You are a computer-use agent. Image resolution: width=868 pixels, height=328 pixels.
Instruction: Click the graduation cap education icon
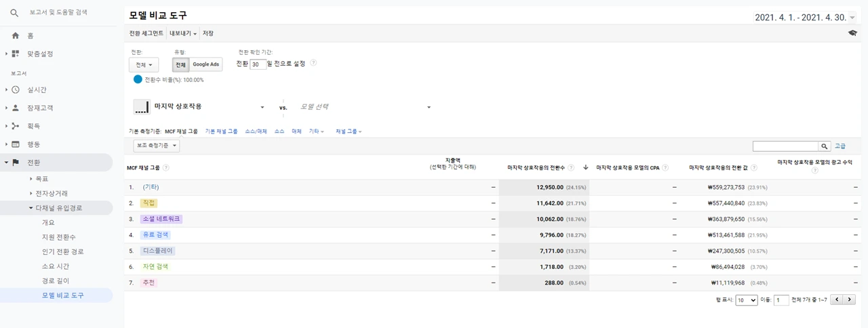tap(852, 33)
